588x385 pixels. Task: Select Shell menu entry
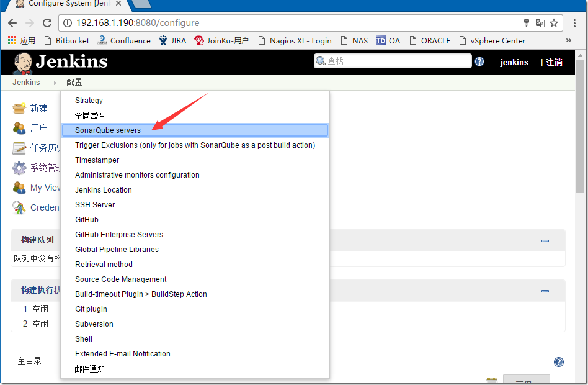coord(195,339)
